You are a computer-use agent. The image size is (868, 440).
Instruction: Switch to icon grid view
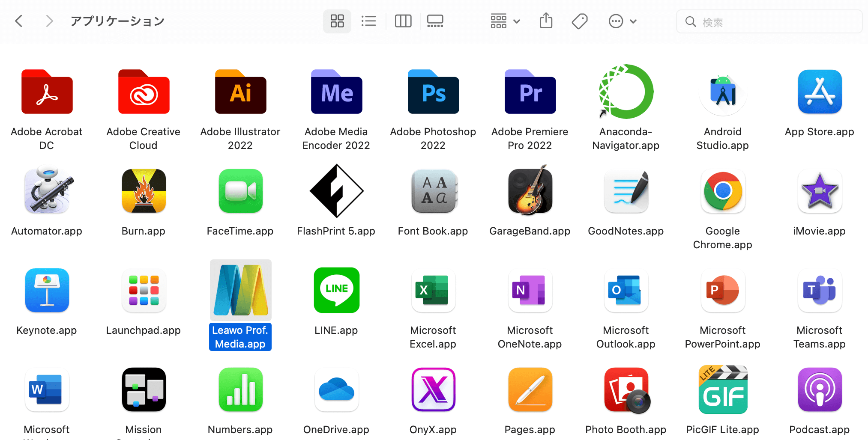point(337,21)
